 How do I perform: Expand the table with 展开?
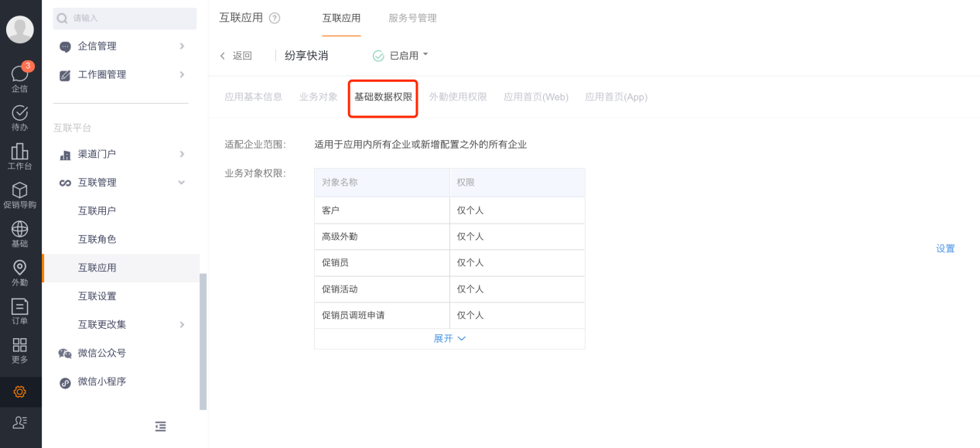point(449,339)
